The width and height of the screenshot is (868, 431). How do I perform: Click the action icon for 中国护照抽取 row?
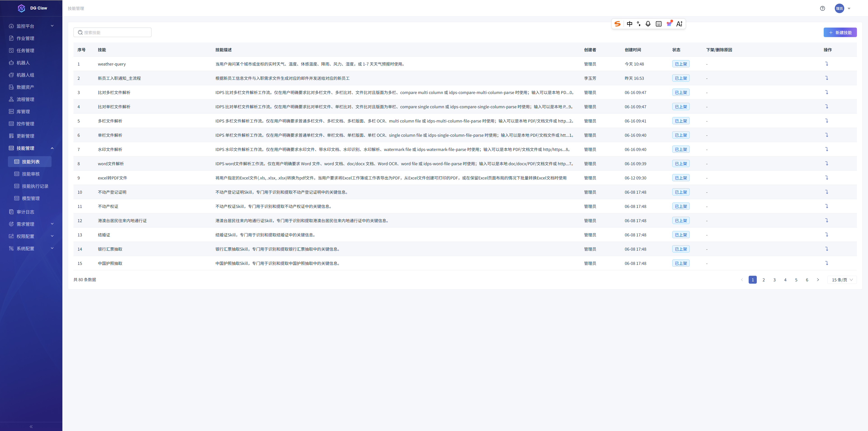827,263
